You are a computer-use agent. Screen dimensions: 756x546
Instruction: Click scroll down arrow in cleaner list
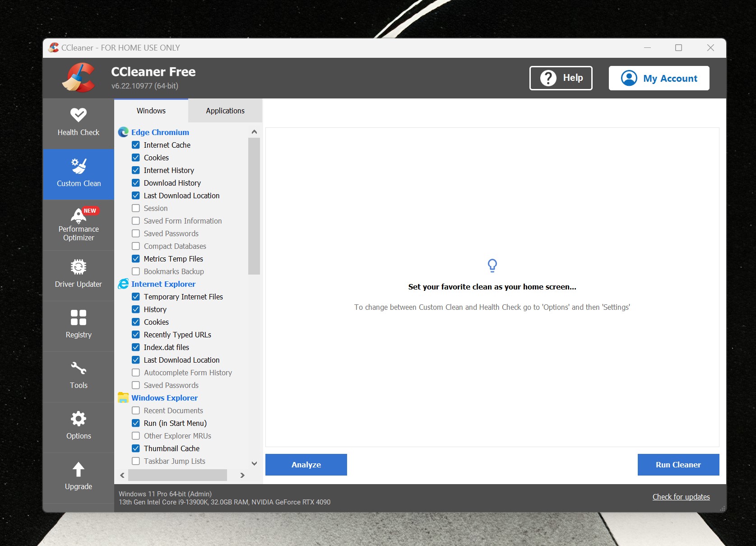254,463
